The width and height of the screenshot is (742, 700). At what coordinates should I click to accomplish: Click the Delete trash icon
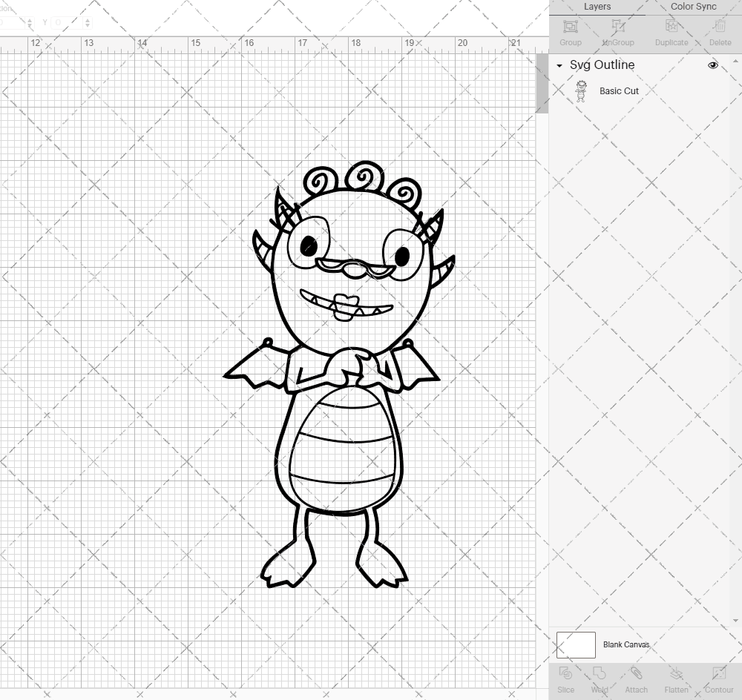click(720, 26)
